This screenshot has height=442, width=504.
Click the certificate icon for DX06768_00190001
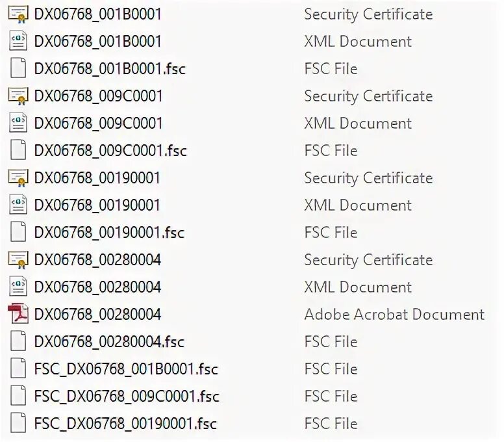(x=18, y=178)
